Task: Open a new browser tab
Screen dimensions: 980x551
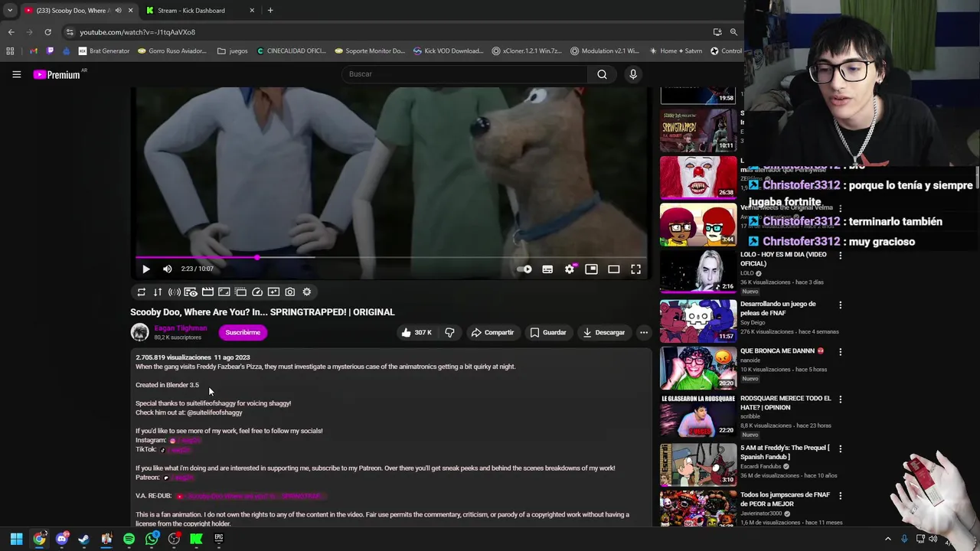Action: click(x=270, y=11)
